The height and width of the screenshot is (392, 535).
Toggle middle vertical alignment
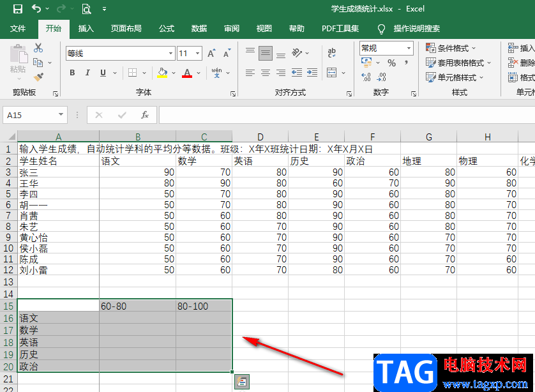pyautogui.click(x=266, y=53)
